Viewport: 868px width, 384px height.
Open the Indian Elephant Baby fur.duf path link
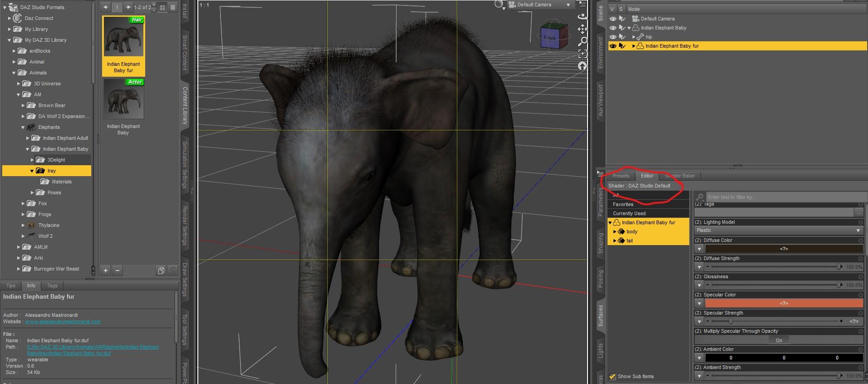(93, 350)
